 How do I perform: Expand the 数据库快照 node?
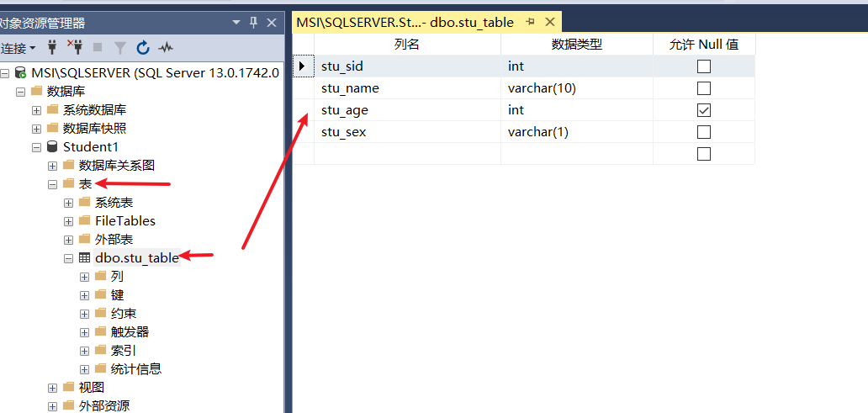[36, 129]
